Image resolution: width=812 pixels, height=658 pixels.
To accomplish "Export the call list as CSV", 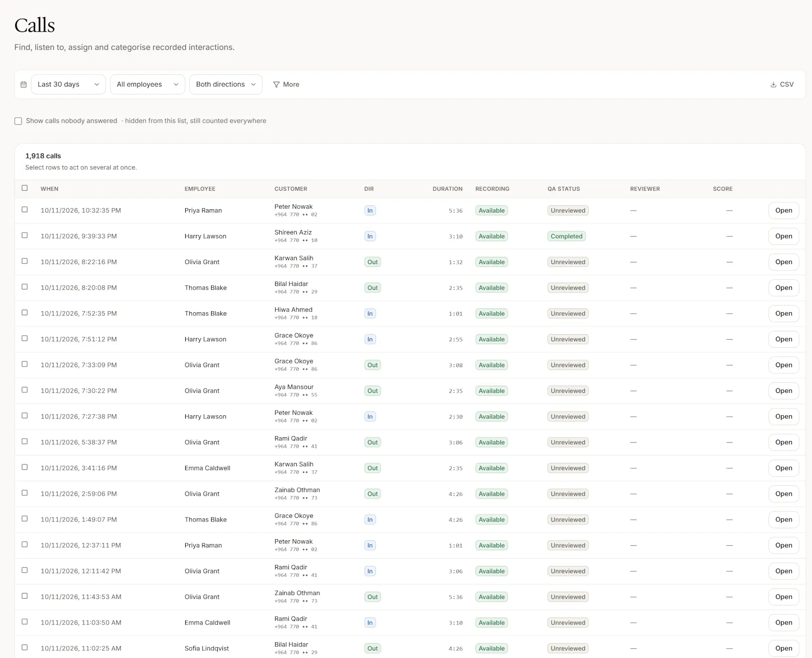I will pos(782,84).
